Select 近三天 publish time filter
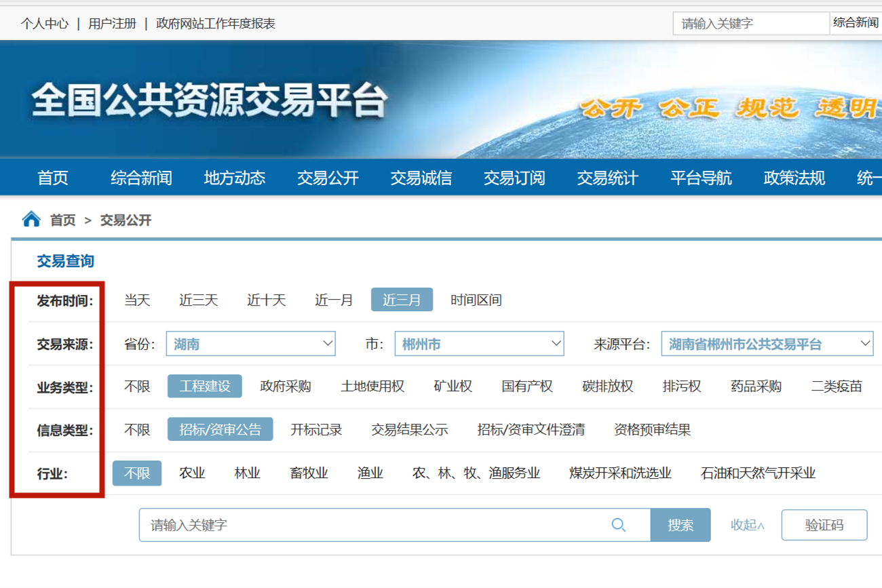The height and width of the screenshot is (588, 882). click(198, 300)
